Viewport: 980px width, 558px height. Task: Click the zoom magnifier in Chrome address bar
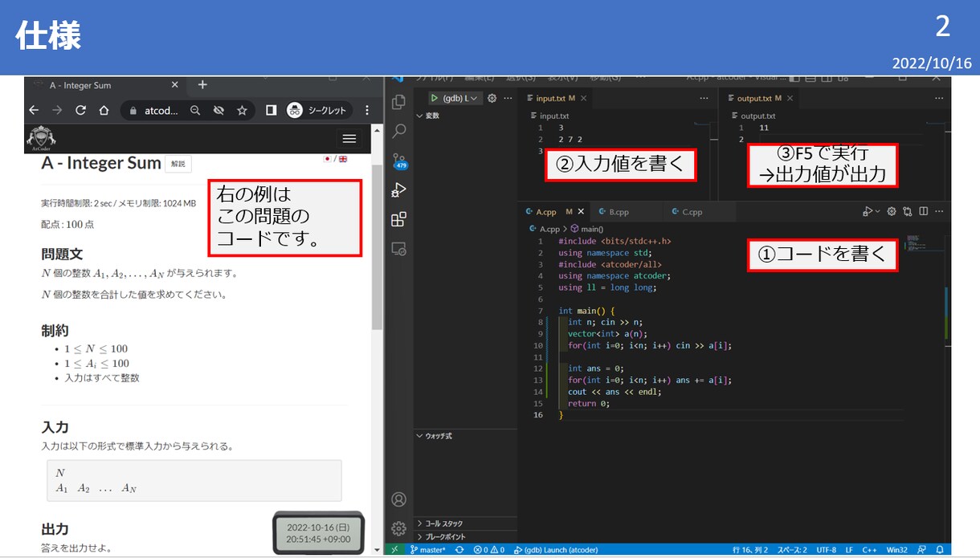click(x=195, y=110)
